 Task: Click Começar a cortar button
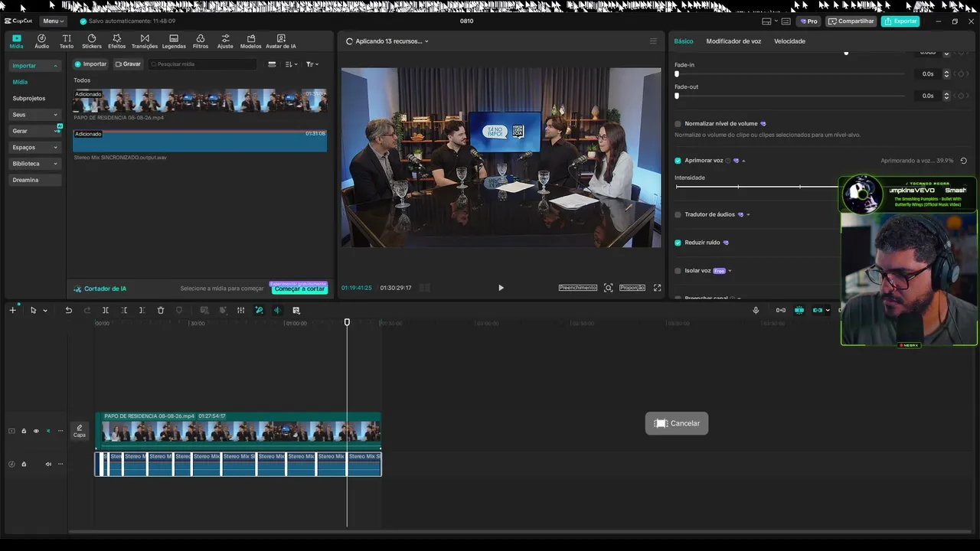pyautogui.click(x=299, y=289)
